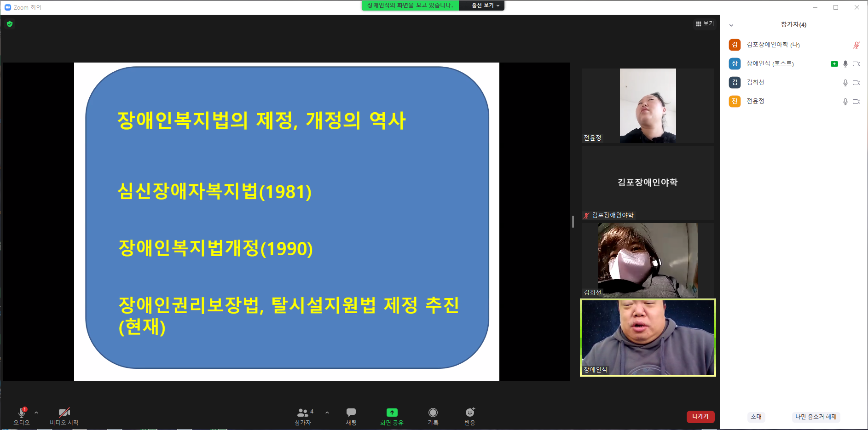Unmute audio with the 오디오 microphone icon
The image size is (868, 430).
[22, 412]
